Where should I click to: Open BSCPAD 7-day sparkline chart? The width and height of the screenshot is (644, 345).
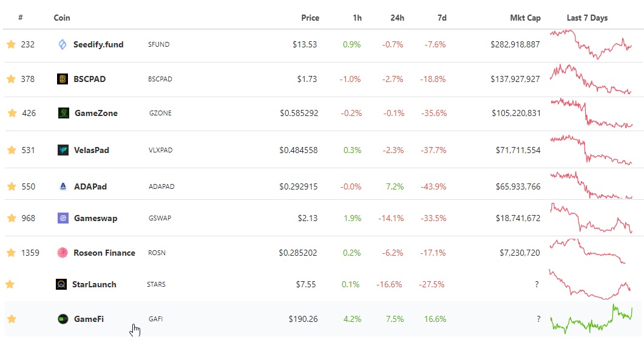pos(591,79)
